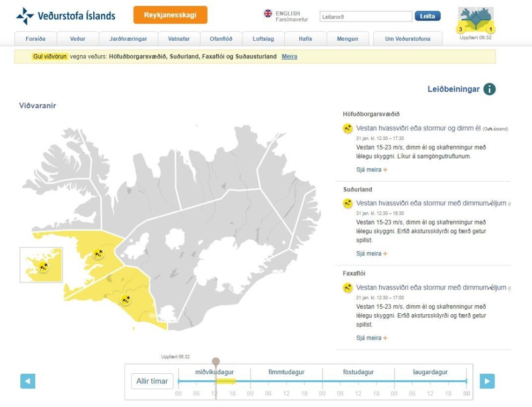
Task: Select the 'Allir tímar' button
Action: [152, 381]
